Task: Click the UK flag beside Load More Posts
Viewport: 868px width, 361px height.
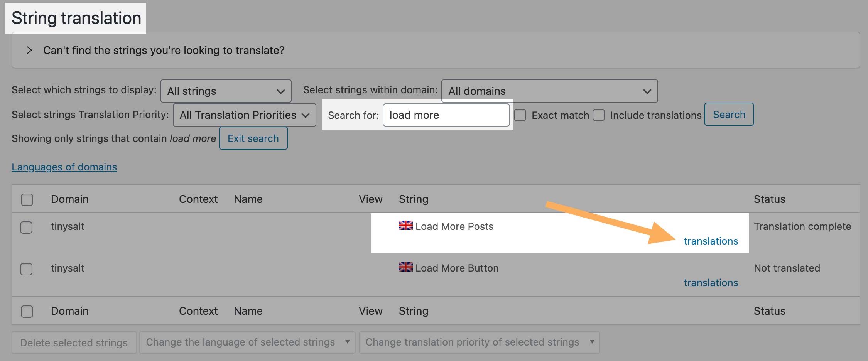Action: [405, 226]
